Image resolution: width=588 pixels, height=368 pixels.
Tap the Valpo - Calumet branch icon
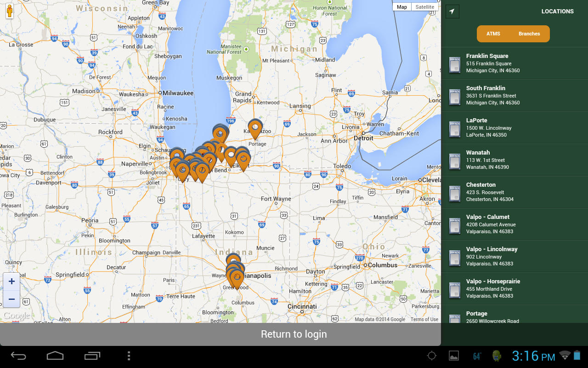point(454,225)
